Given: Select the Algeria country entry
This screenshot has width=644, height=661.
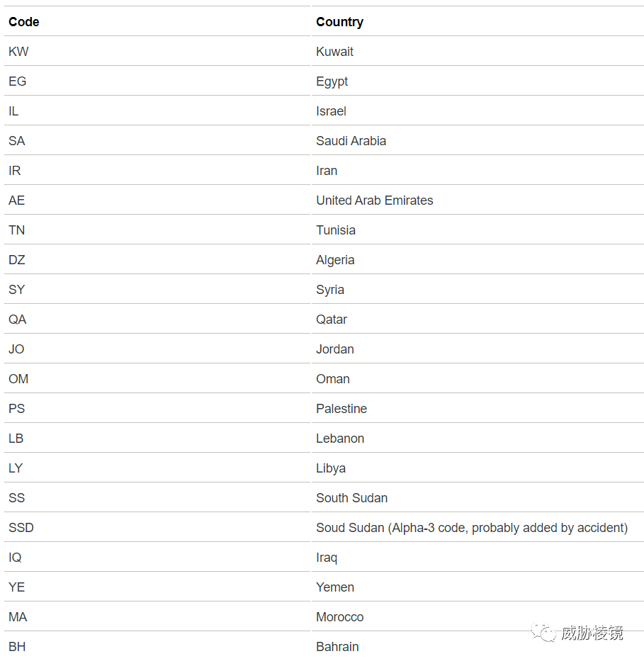Looking at the screenshot, I should point(335,260).
